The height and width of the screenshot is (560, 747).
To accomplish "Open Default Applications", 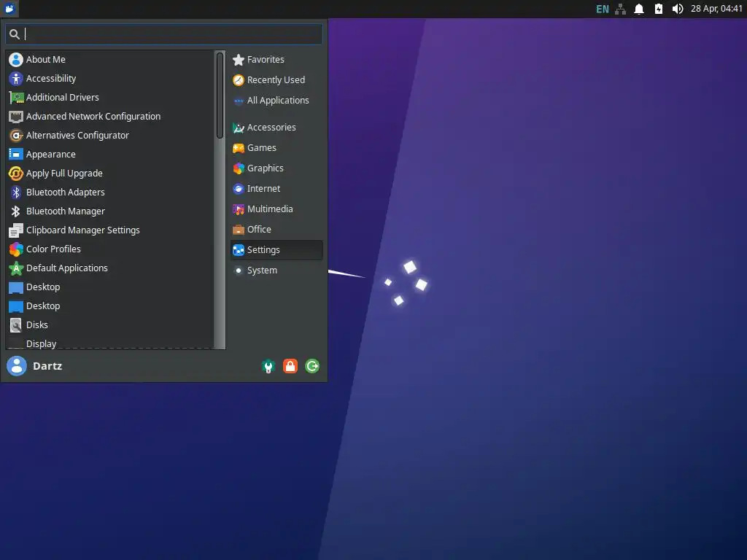I will tap(110, 268).
